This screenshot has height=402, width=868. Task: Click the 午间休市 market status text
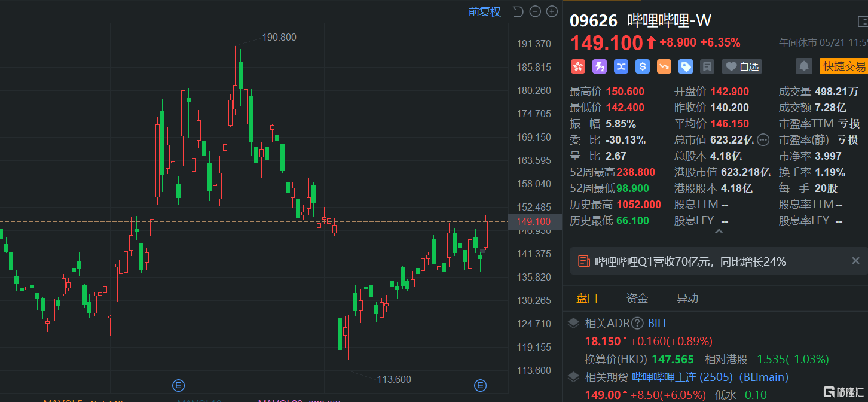pyautogui.click(x=798, y=43)
